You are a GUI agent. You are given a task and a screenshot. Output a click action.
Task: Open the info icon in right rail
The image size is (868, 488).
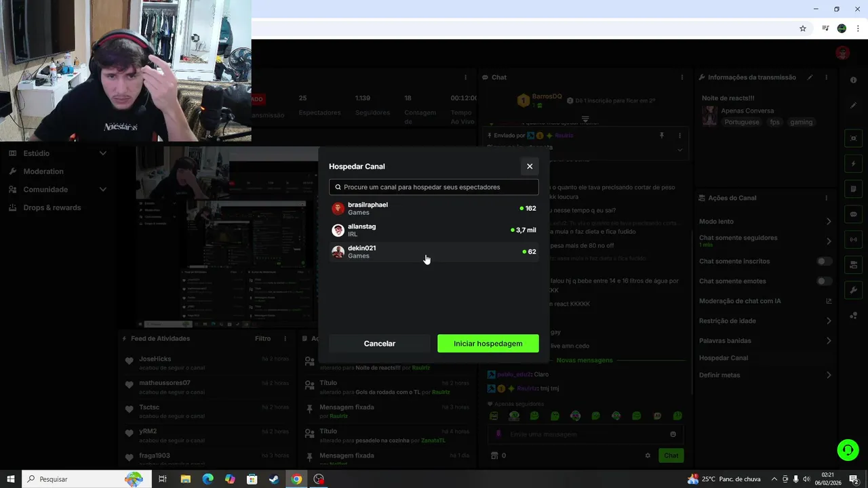[x=853, y=80]
